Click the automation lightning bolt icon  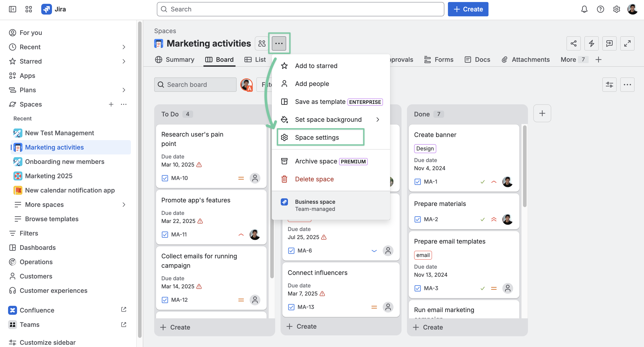tap(591, 43)
